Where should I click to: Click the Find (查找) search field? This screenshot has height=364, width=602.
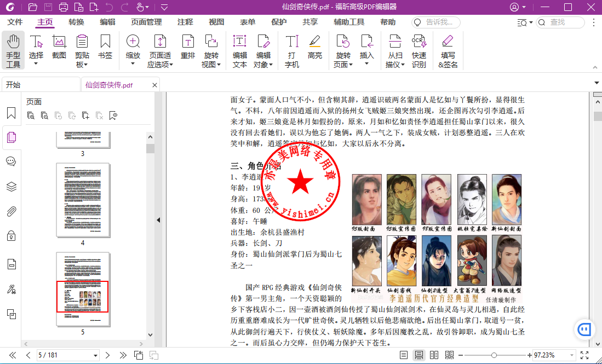point(560,22)
